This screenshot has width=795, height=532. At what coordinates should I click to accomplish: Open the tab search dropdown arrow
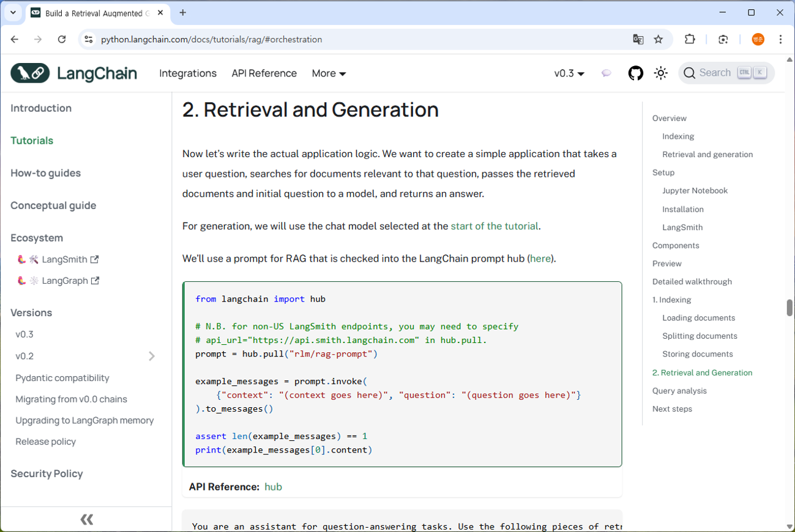coord(13,12)
